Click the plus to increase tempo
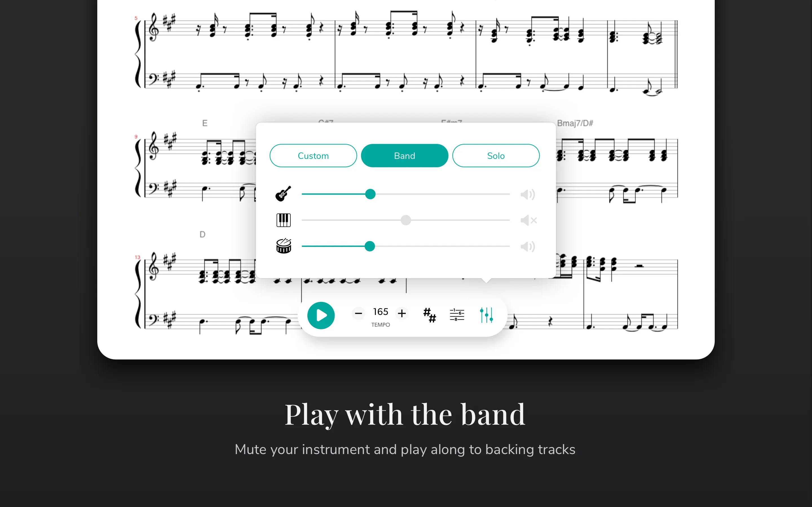This screenshot has width=812, height=507. (x=403, y=312)
